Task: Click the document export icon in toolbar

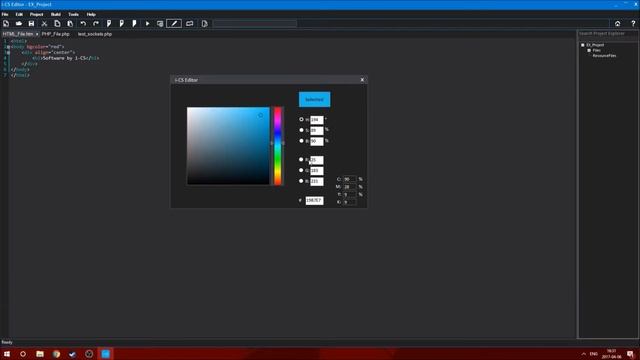Action: (204, 24)
